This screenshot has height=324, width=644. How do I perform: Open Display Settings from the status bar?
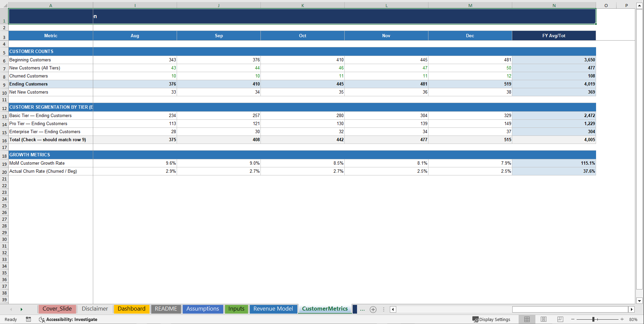[491, 319]
